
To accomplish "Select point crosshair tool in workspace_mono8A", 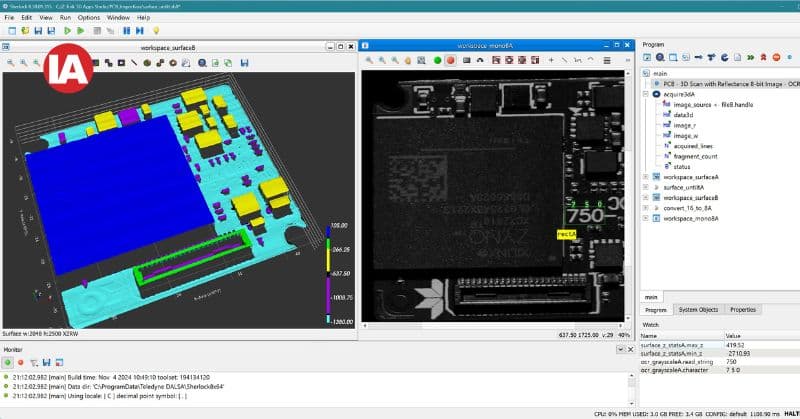I will pos(551,60).
